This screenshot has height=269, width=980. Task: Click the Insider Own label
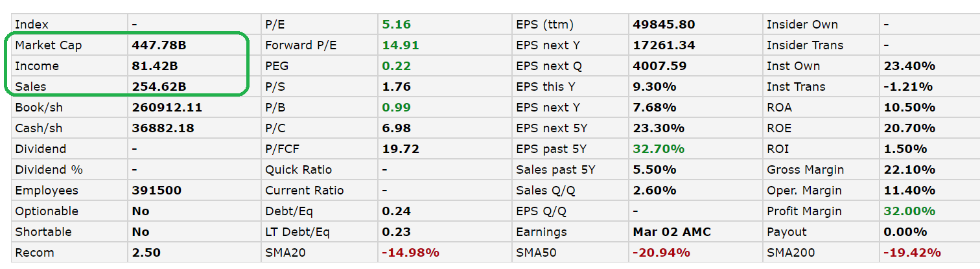tap(802, 25)
